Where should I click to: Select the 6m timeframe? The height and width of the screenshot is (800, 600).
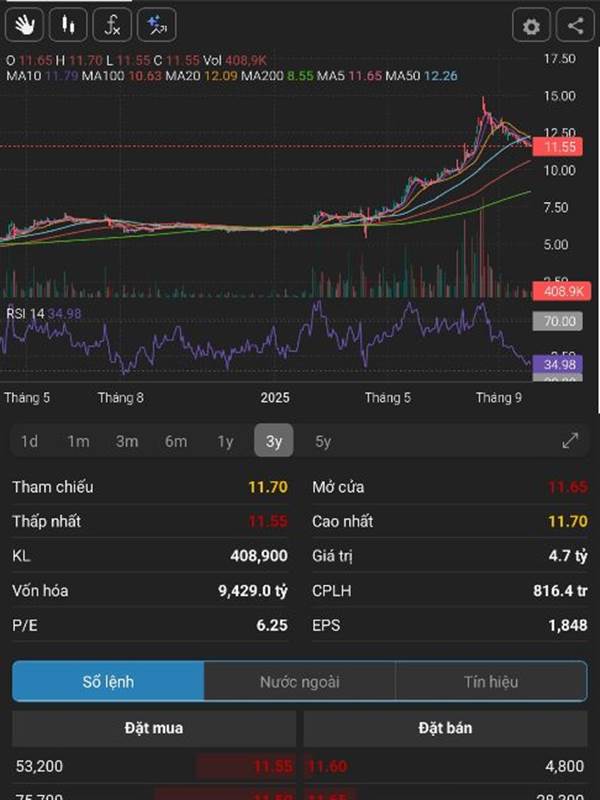tap(176, 441)
